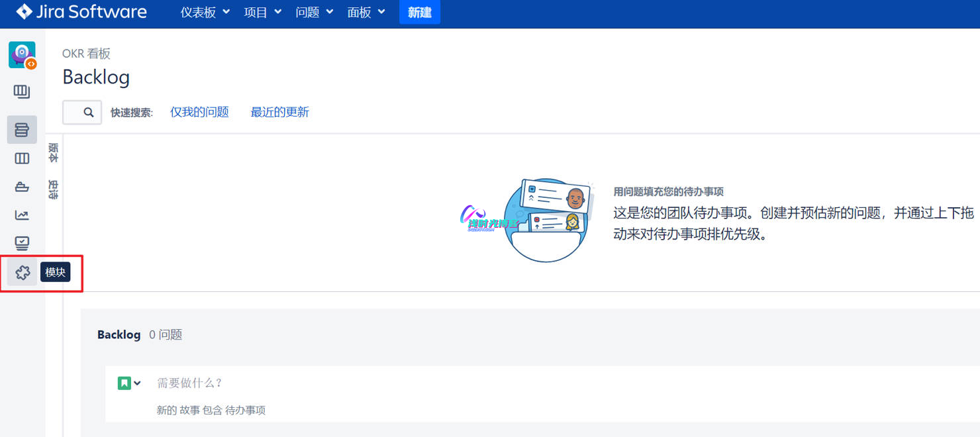Viewport: 980px width, 437px height.
Task: Open Issues via the monitor checkmark icon
Action: pos(22,244)
